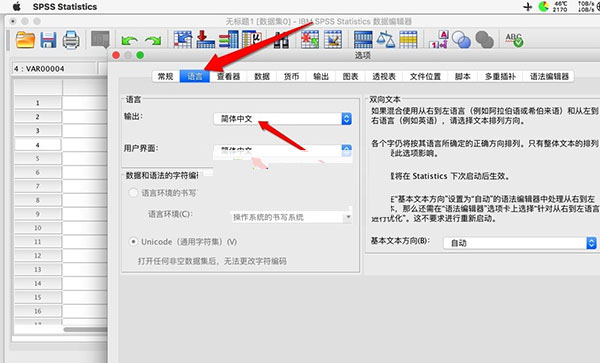The height and width of the screenshot is (363, 600).
Task: Switch to the 语法编辑器 tab
Action: tap(549, 77)
